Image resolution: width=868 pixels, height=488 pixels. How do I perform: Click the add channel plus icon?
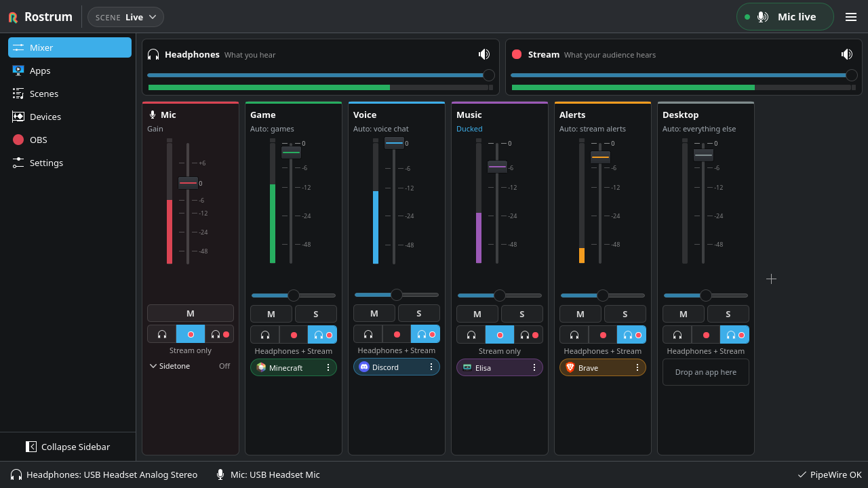771,279
